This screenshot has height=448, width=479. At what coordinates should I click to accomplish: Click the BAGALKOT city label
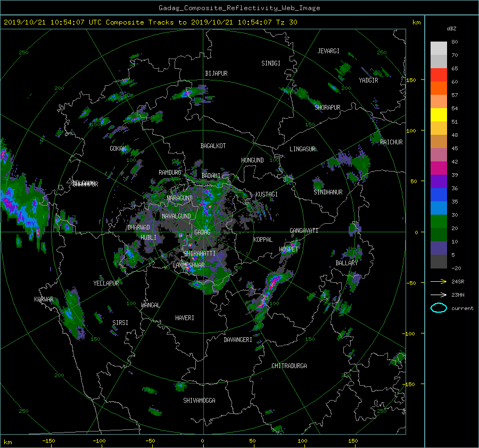(x=213, y=146)
